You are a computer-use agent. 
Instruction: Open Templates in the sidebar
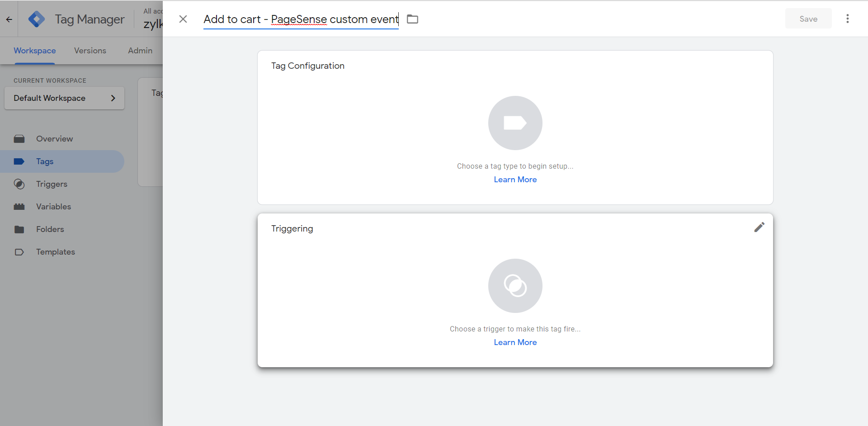[62, 252]
